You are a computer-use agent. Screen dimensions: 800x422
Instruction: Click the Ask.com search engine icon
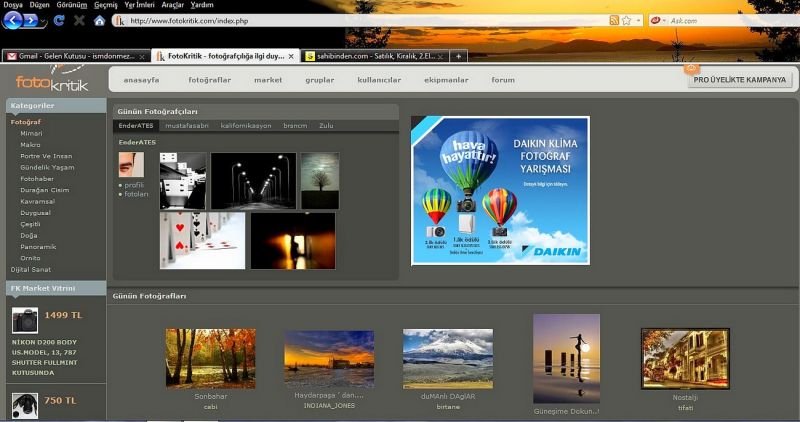tap(656, 20)
